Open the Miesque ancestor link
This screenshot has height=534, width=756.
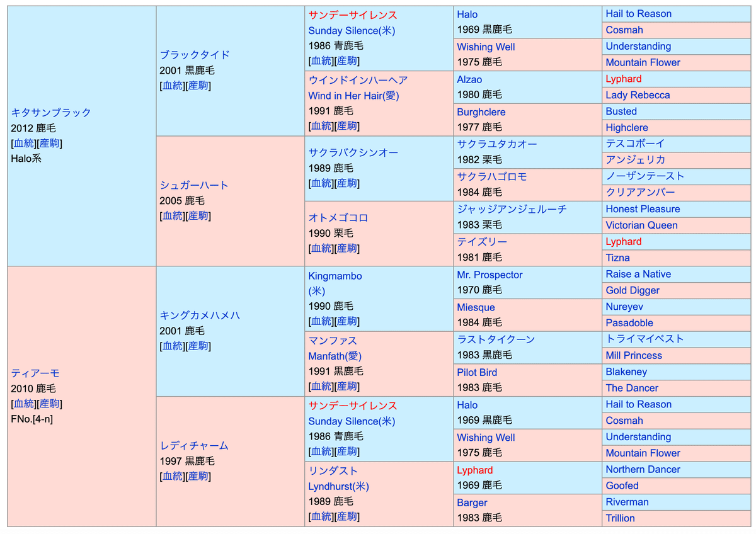point(476,307)
